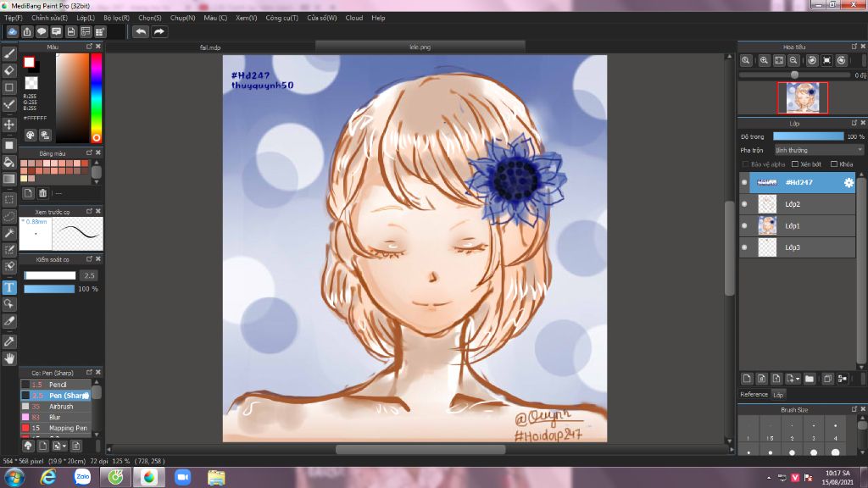Screen dimensions: 868x488
Task: Click the hue rainbow slider bar
Action: click(x=97, y=97)
